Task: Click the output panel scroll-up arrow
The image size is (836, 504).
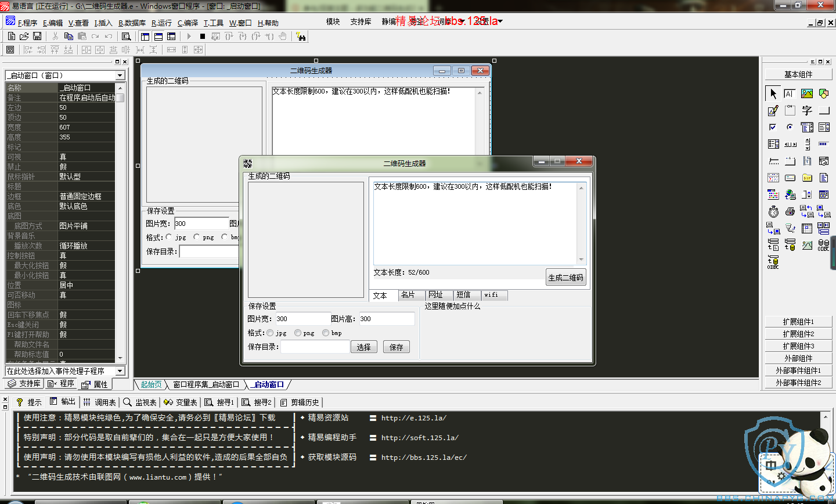Action: pyautogui.click(x=825, y=417)
